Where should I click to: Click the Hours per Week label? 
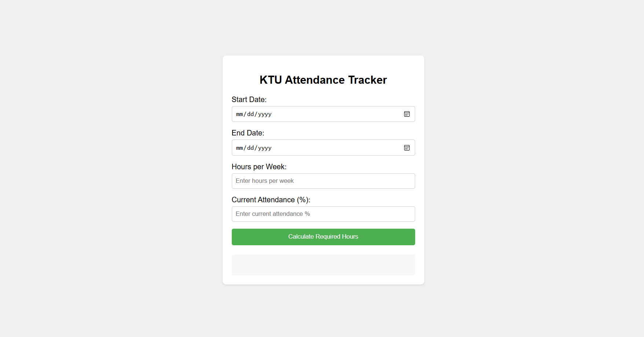(259, 166)
